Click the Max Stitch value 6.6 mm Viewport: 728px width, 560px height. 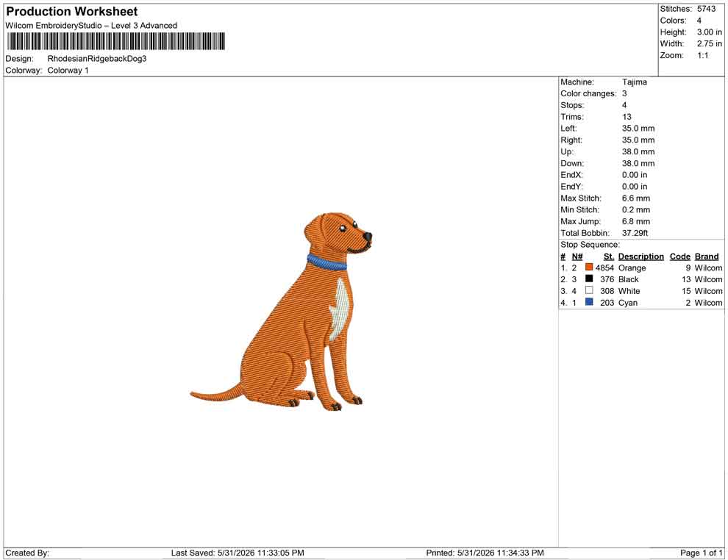click(x=636, y=198)
